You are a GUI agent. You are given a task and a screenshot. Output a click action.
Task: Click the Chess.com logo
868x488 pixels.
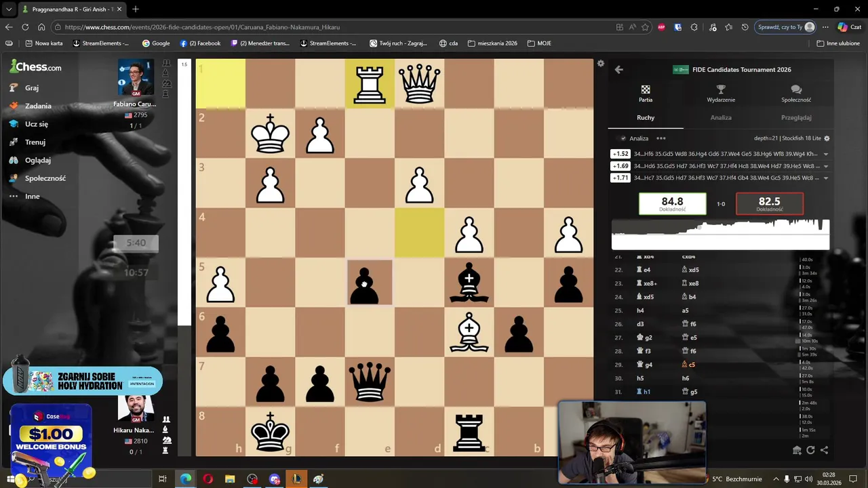coord(35,66)
